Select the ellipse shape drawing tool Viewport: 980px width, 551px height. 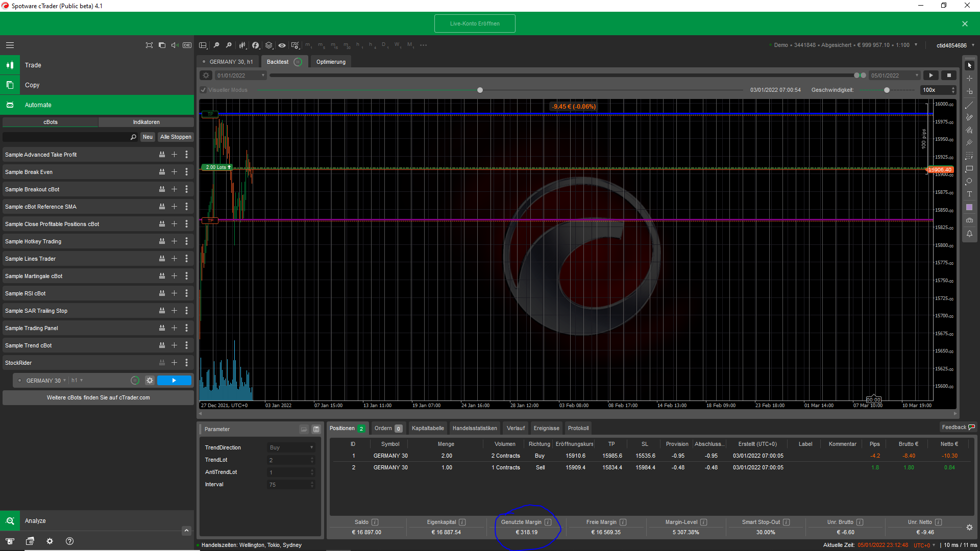[969, 182]
